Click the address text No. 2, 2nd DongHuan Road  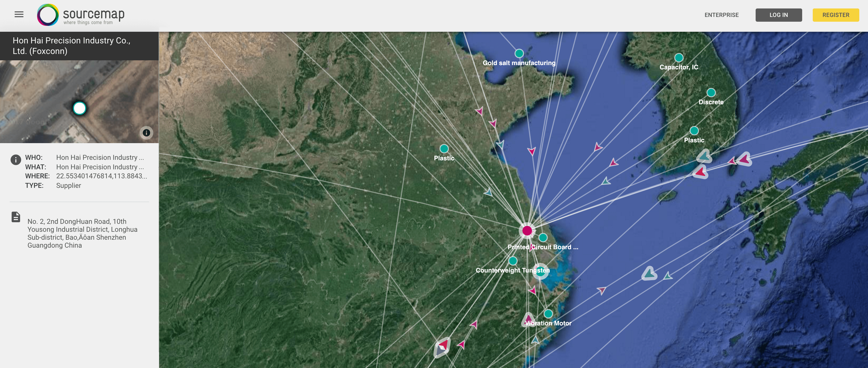click(x=82, y=233)
